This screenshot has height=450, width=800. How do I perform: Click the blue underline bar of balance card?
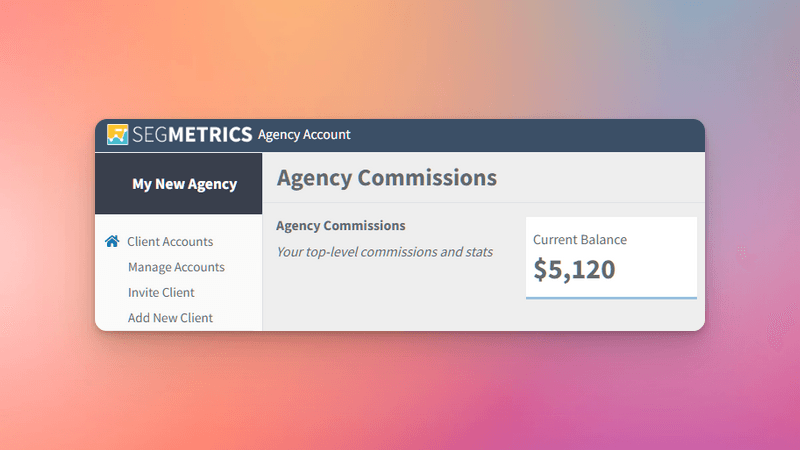(611, 298)
